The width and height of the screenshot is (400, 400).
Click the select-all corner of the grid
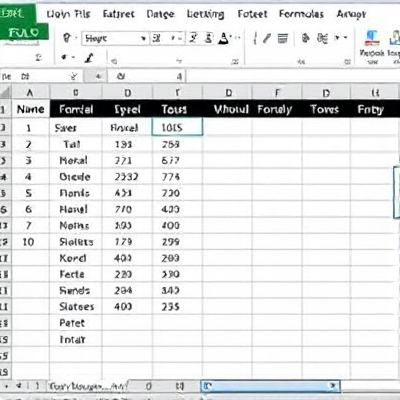tap(6, 92)
